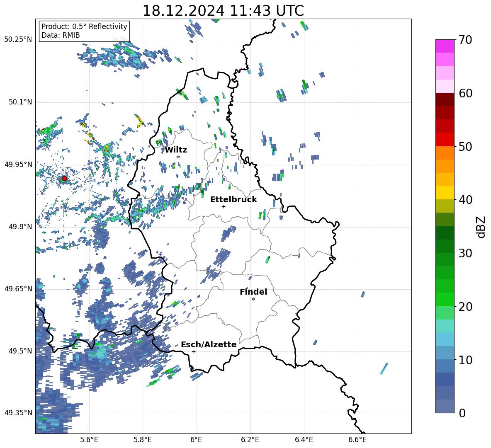Click the red radar site marker
The image size is (491, 448).
[x=64, y=179]
